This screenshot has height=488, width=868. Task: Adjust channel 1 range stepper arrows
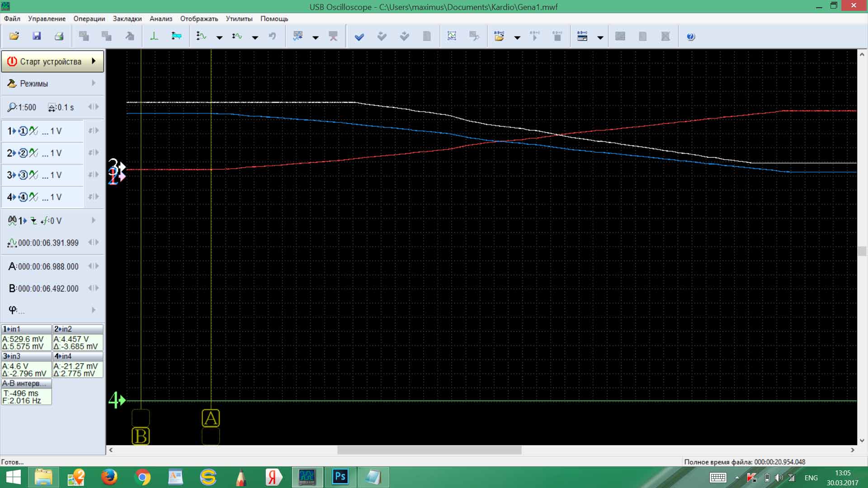point(94,131)
